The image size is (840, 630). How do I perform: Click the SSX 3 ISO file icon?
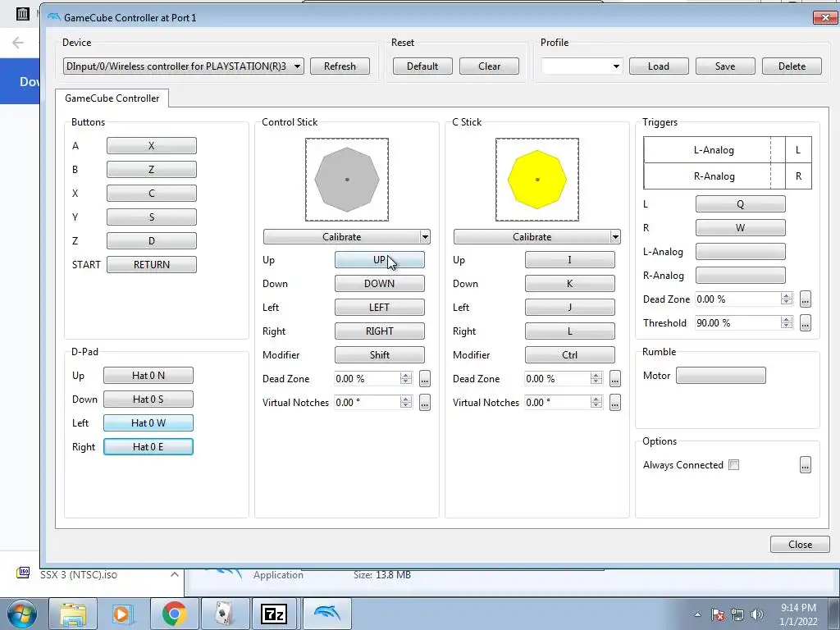click(x=23, y=573)
